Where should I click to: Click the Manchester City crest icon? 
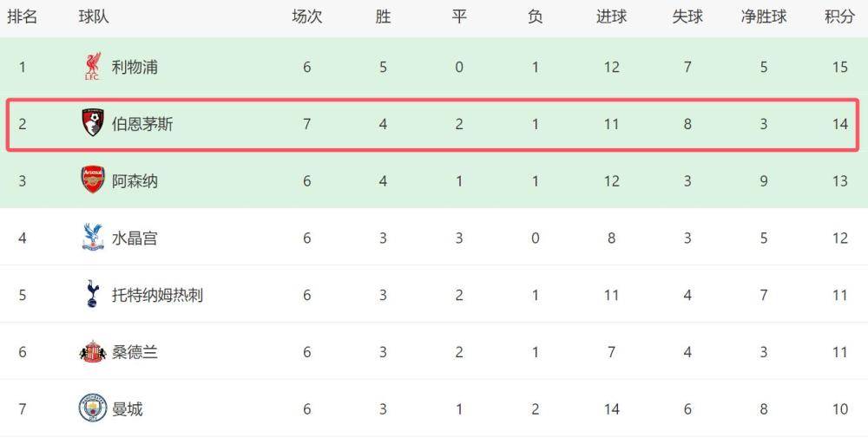point(92,408)
